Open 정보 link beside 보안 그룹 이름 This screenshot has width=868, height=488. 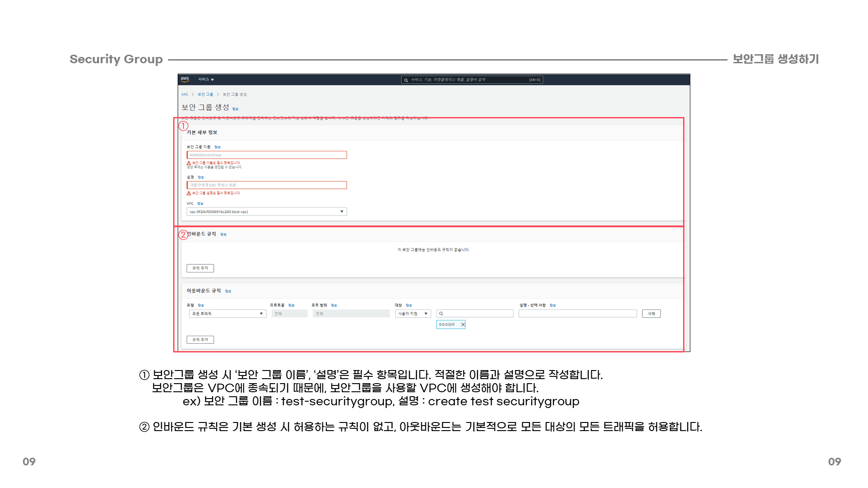[217, 147]
